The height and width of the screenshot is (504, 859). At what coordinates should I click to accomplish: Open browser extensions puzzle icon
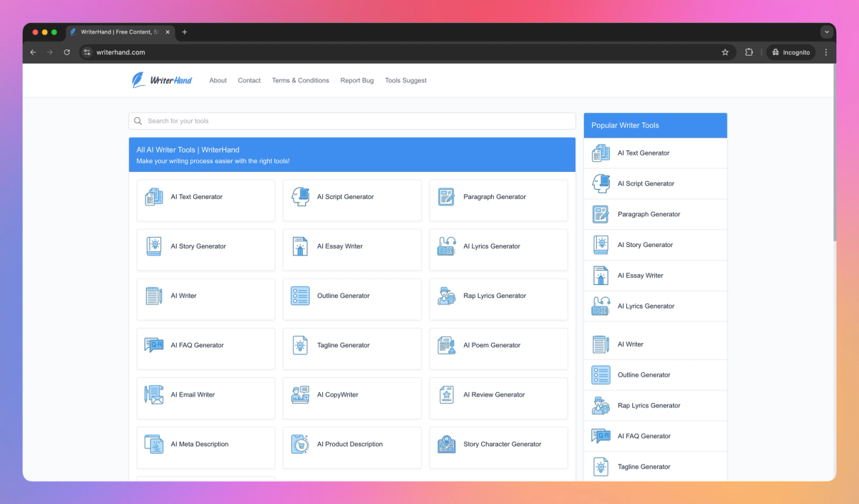pos(749,52)
